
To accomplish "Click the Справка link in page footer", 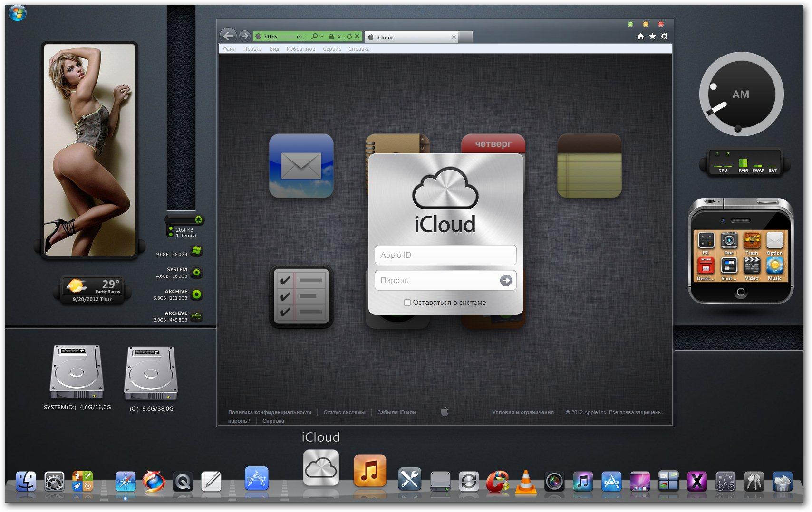I will pyautogui.click(x=273, y=421).
